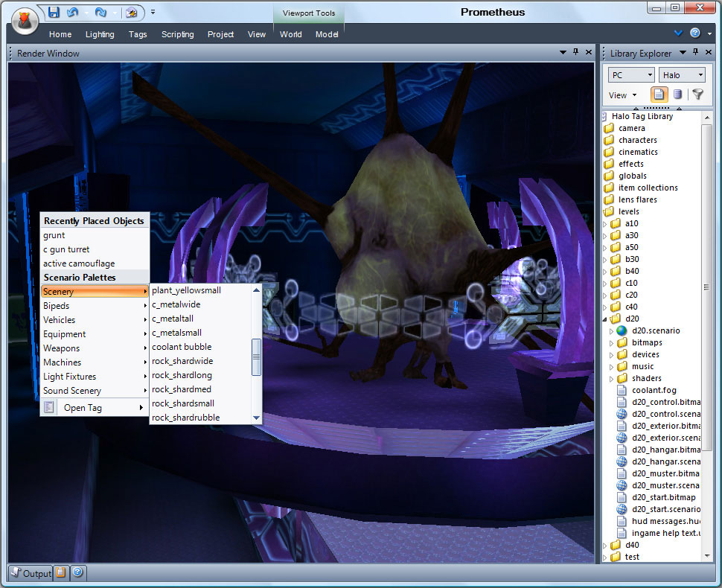722x588 pixels.
Task: Switch to the Lighting tab
Action: pos(100,34)
